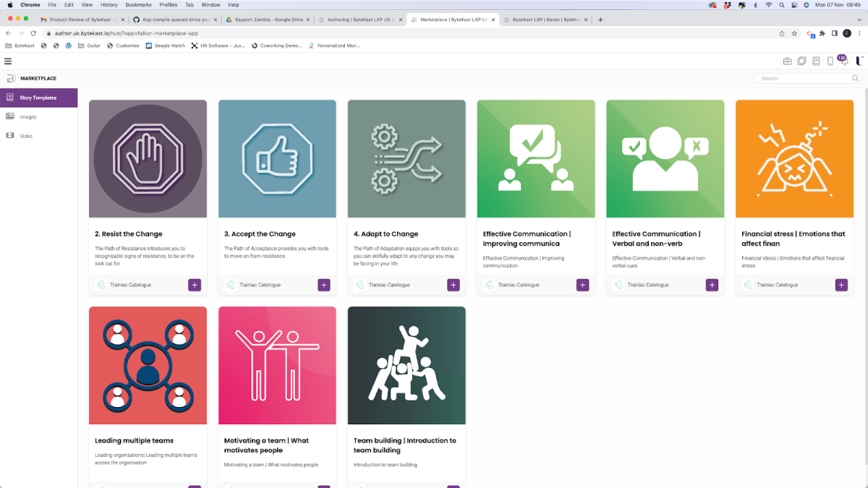Open the Resist the Change stop-hand thumbnail
The width and height of the screenshot is (868, 488).
148,159
